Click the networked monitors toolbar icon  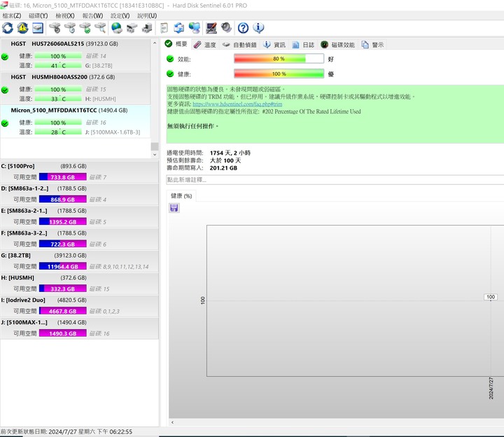(195, 28)
